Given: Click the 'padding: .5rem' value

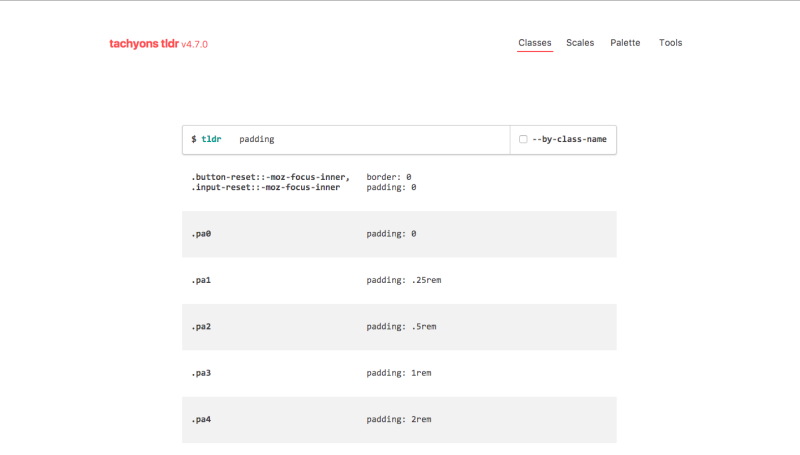Looking at the screenshot, I should 401,327.
